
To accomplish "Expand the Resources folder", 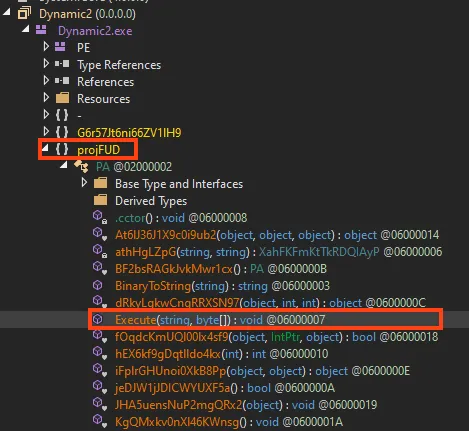I will coord(46,98).
